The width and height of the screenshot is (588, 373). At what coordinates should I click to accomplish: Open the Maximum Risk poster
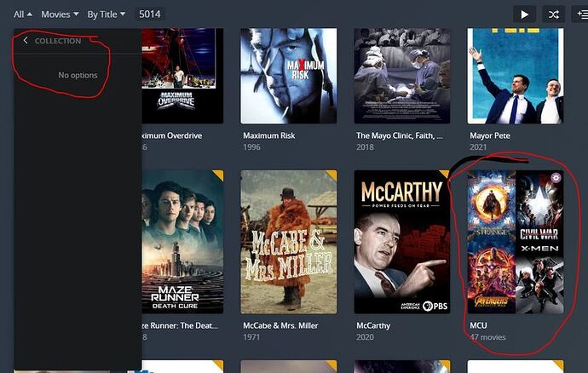coord(288,76)
